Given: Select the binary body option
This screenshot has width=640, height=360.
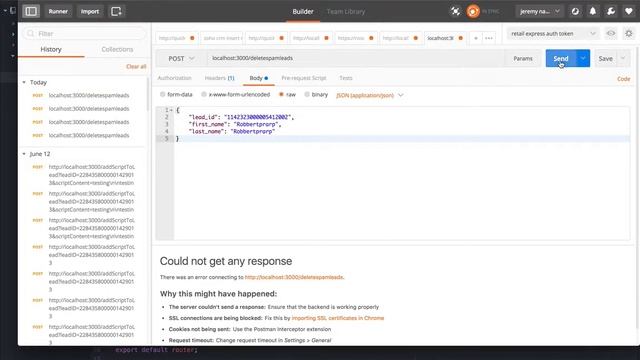Looking at the screenshot, I should coord(307,94).
